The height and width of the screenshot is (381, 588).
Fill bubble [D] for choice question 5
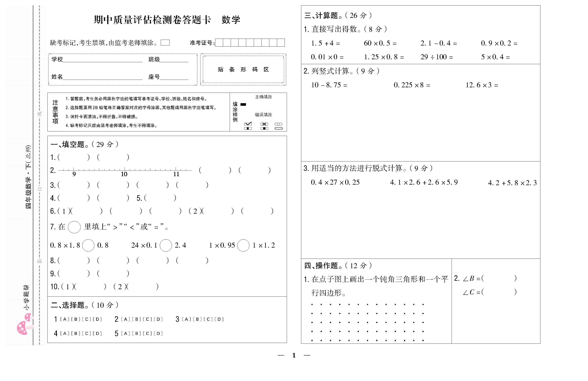click(x=158, y=334)
